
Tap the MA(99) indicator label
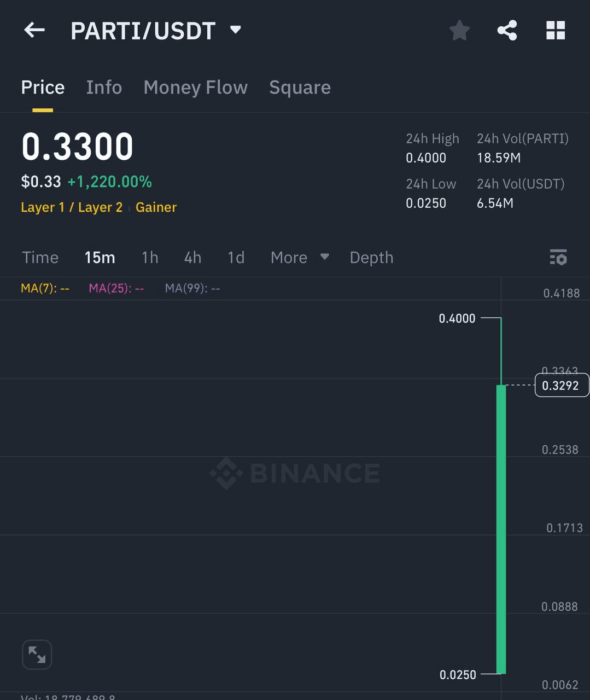pos(192,288)
